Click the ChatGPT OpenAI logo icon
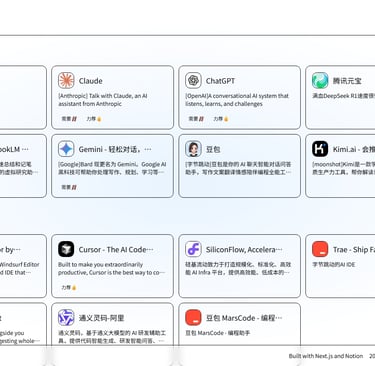The width and height of the screenshot is (375, 366). click(x=193, y=81)
